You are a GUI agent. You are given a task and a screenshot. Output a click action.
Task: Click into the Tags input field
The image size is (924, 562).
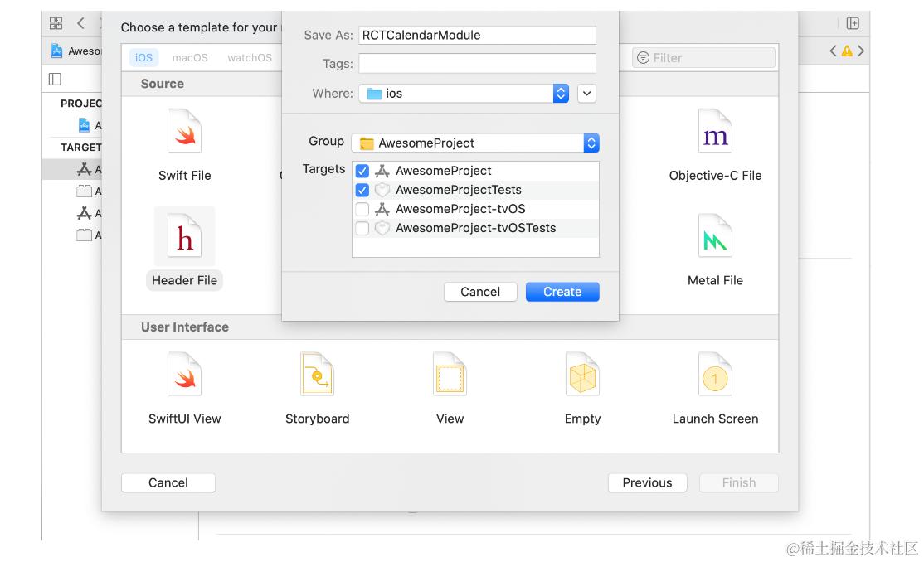pyautogui.click(x=477, y=64)
